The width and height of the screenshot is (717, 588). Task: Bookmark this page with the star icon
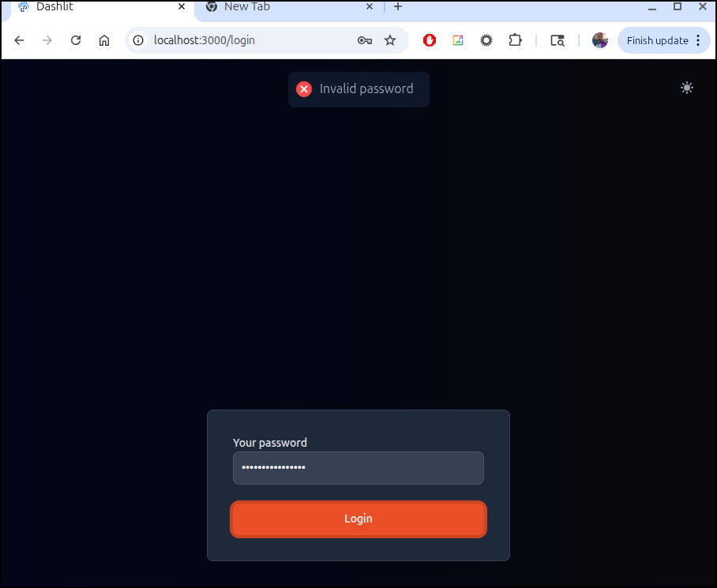pos(390,40)
